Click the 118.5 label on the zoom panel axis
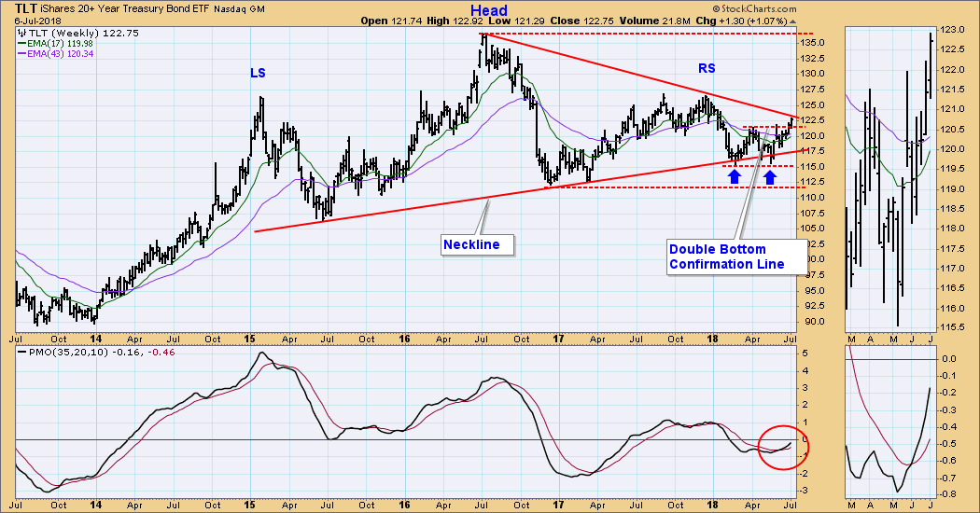 [x=953, y=209]
